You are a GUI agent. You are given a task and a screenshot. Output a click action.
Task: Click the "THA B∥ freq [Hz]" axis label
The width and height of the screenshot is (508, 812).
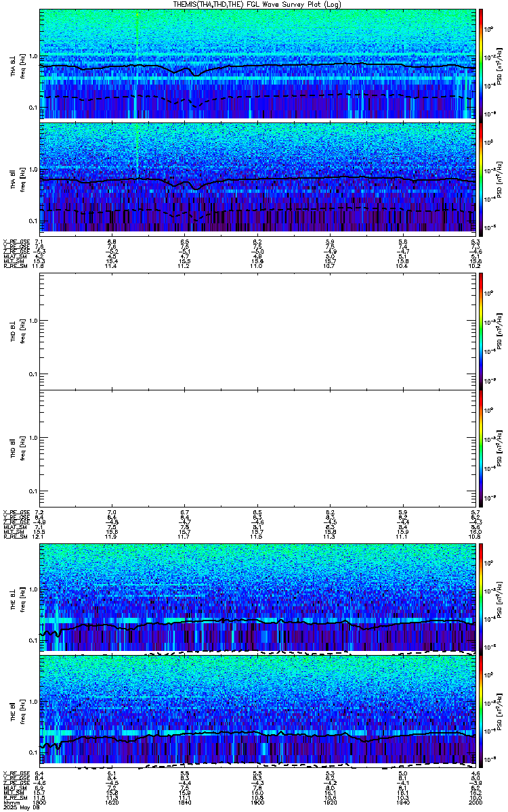(17, 178)
